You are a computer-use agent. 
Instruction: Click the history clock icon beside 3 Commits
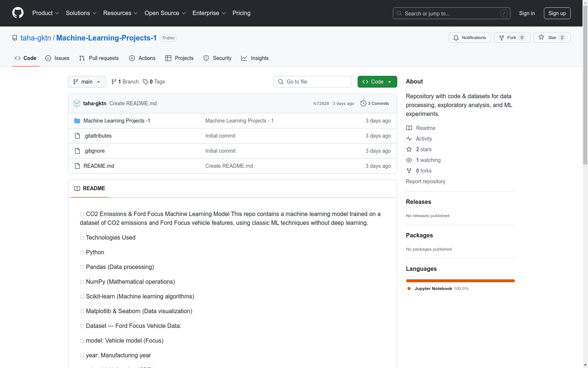(x=363, y=103)
